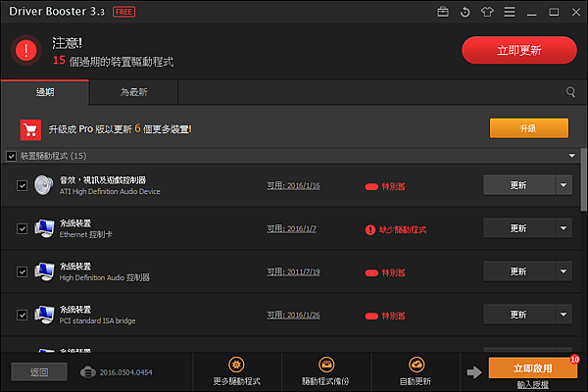Click database version text 2016.0504.0454
Image resolution: width=588 pixels, height=392 pixels.
[126, 372]
